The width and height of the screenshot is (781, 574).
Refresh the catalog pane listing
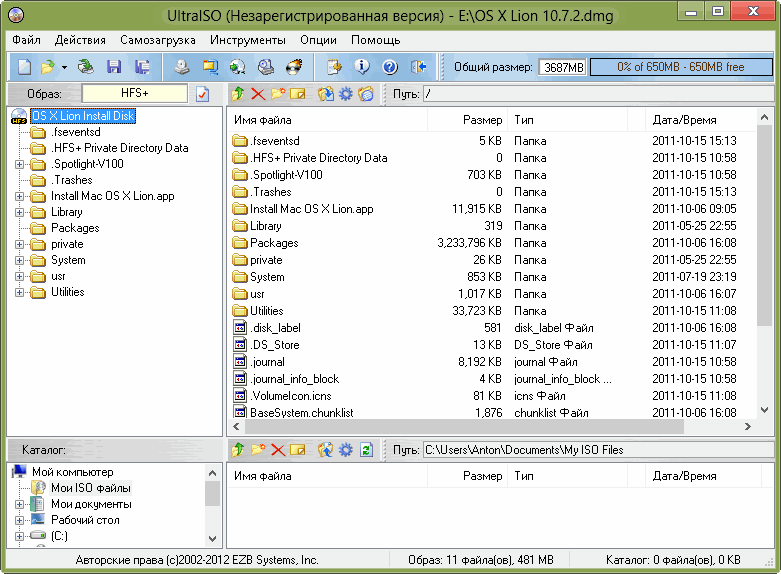366,450
